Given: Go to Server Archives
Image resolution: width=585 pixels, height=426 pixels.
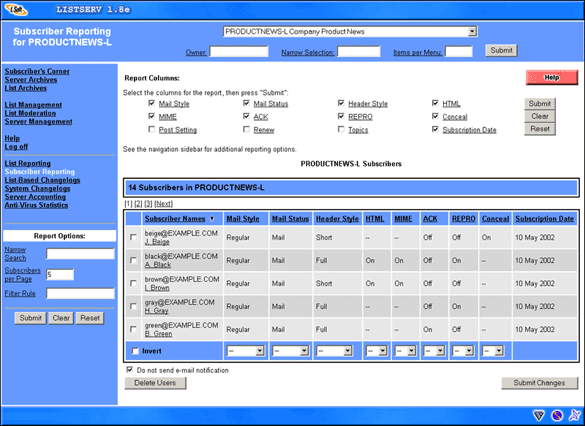Looking at the screenshot, I should 31,80.
